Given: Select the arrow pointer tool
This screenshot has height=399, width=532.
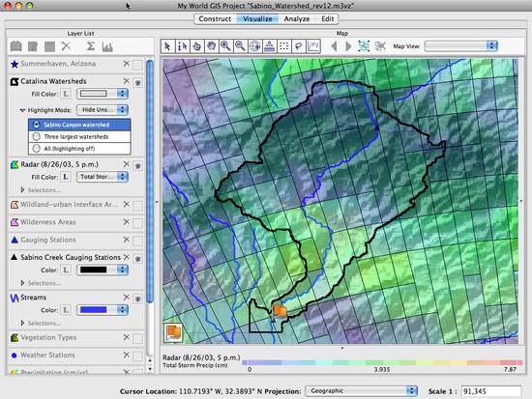Looking at the screenshot, I should point(167,46).
